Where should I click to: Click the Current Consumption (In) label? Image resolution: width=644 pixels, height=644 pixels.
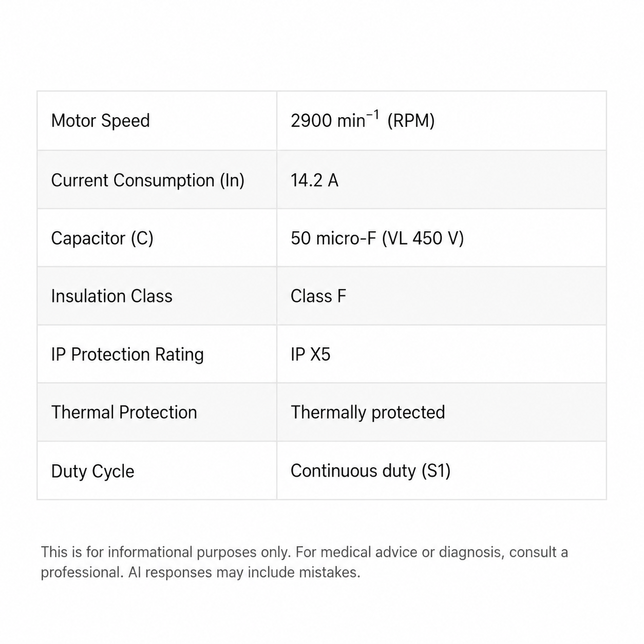[x=147, y=180]
